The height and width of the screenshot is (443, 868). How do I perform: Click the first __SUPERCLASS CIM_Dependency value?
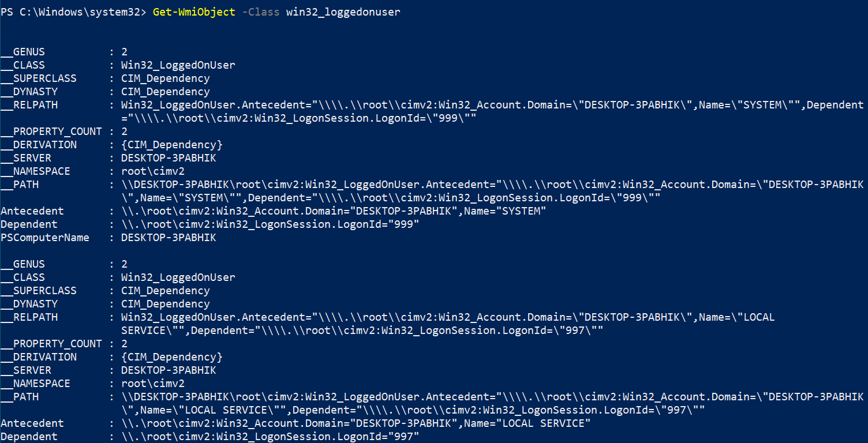tap(166, 78)
